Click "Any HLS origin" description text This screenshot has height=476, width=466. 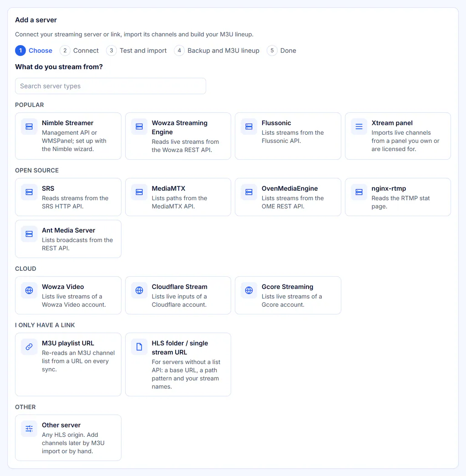[x=73, y=443]
